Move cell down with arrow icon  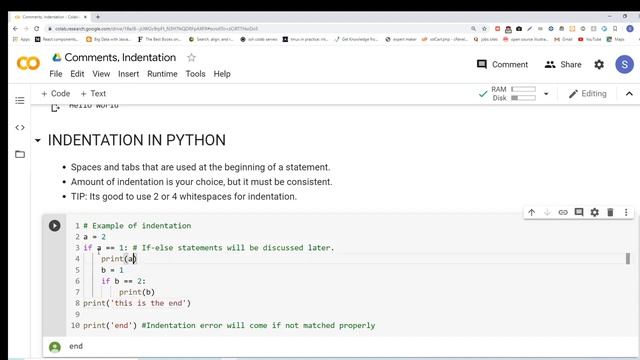point(547,212)
